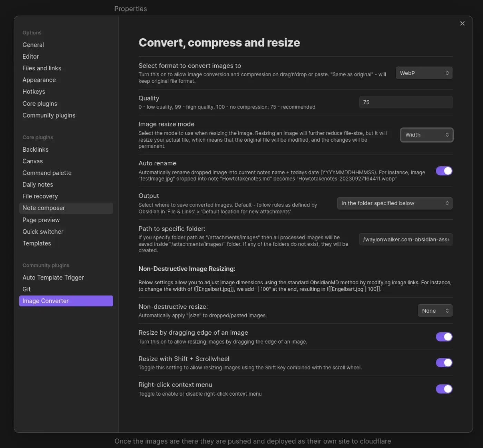Open the WebP format dropdown

coord(424,73)
